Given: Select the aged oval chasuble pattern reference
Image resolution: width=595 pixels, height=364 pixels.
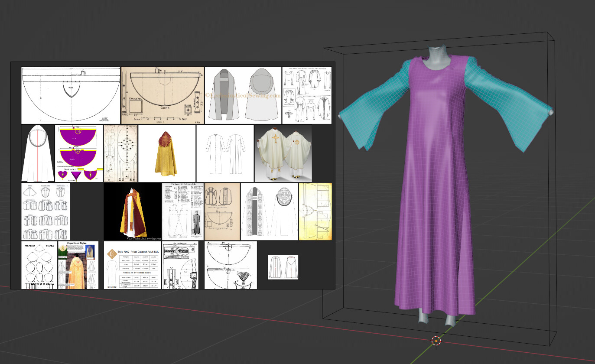Looking at the screenshot, I should [120, 153].
